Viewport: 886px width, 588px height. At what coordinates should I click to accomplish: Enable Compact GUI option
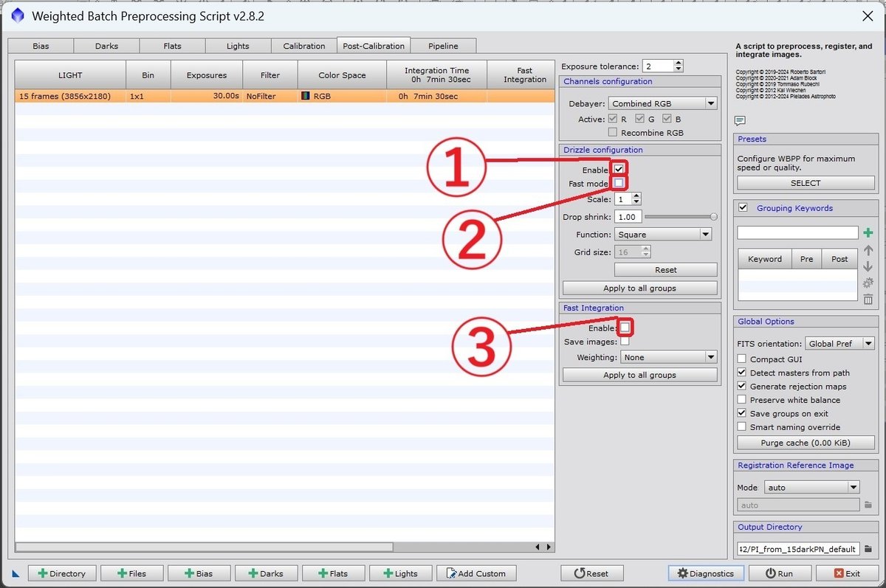pos(742,359)
